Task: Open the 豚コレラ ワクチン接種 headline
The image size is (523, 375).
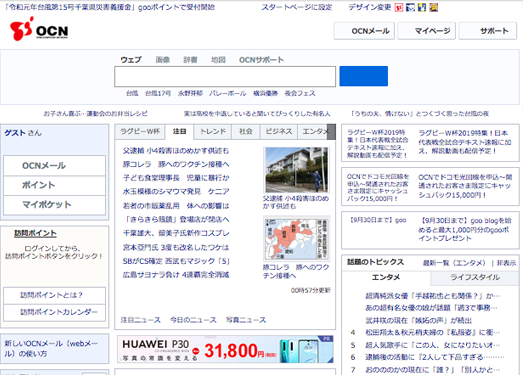Action: point(176,164)
